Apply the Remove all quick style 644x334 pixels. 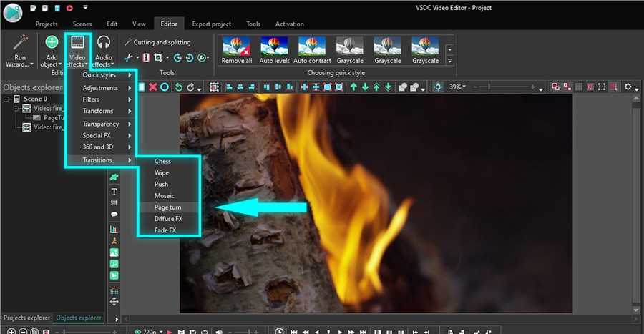[x=237, y=50]
